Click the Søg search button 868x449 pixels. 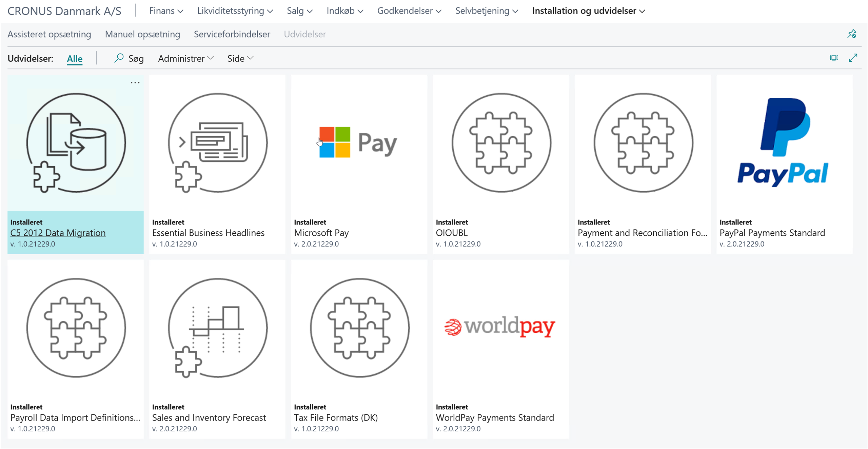(x=129, y=58)
